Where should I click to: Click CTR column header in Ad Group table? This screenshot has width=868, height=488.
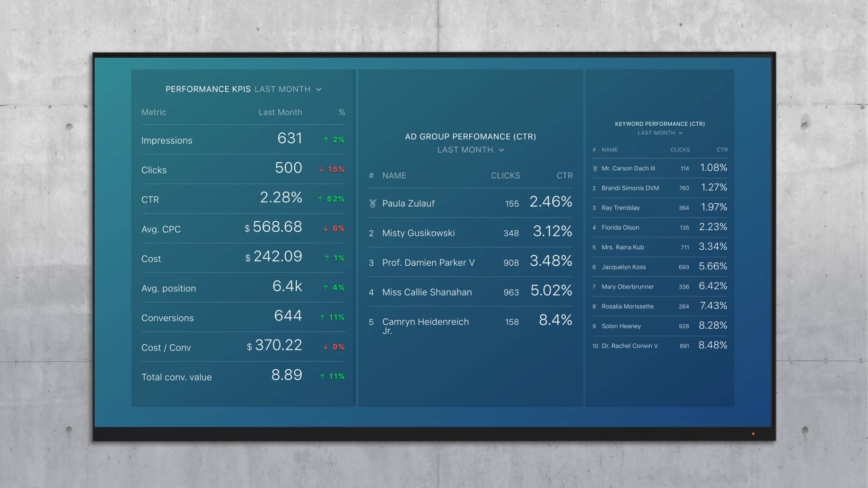564,175
